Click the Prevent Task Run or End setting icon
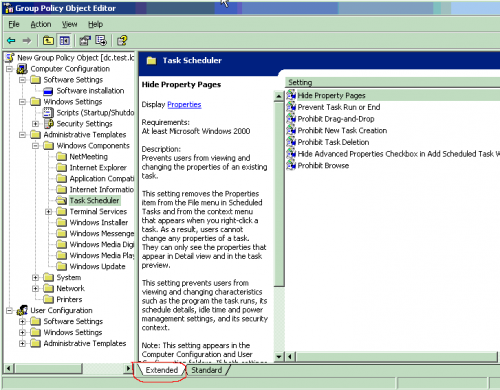The image size is (500, 390). click(291, 107)
